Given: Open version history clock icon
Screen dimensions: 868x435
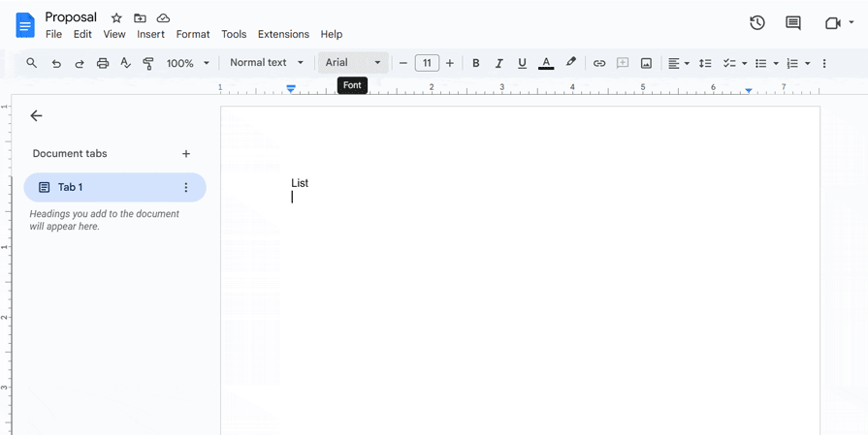Looking at the screenshot, I should [x=757, y=23].
